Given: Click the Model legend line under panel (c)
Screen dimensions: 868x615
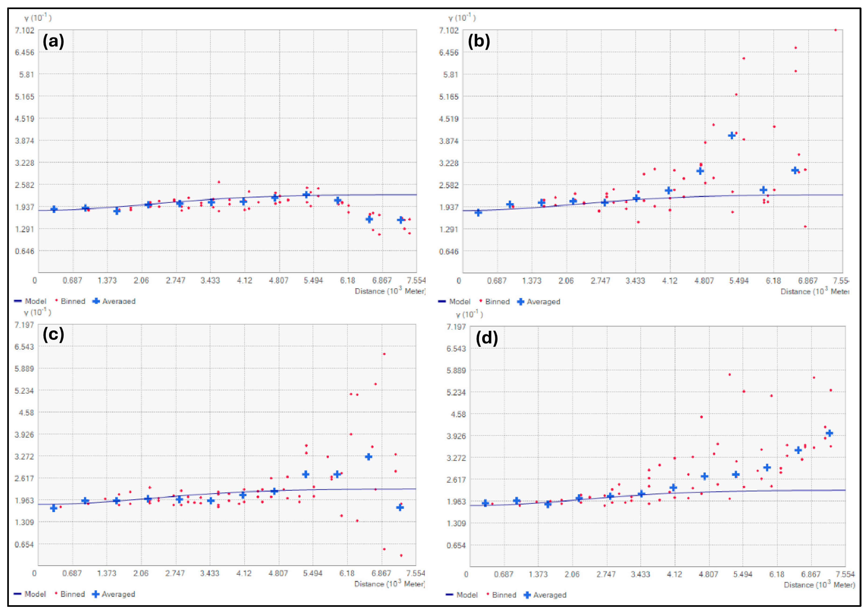Looking at the screenshot, I should tap(18, 594).
